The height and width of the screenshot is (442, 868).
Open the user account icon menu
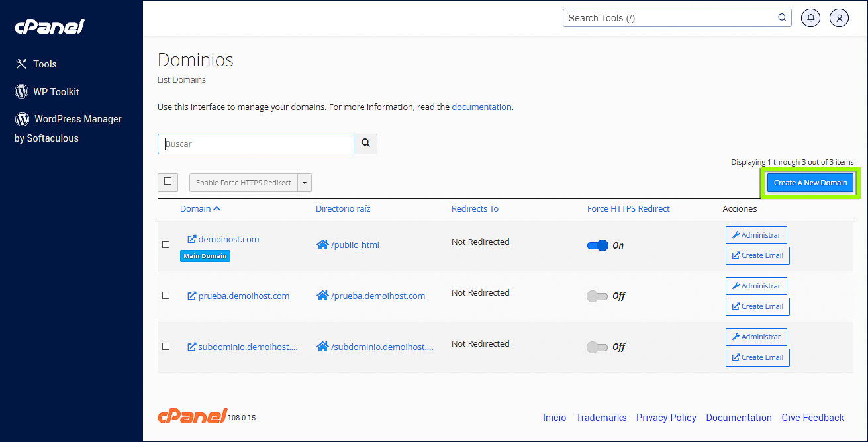pos(839,18)
